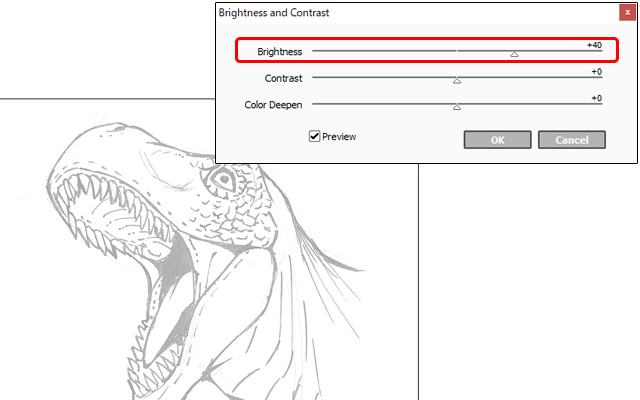640x400 pixels.
Task: Click the Brightness value +40
Action: 594,44
